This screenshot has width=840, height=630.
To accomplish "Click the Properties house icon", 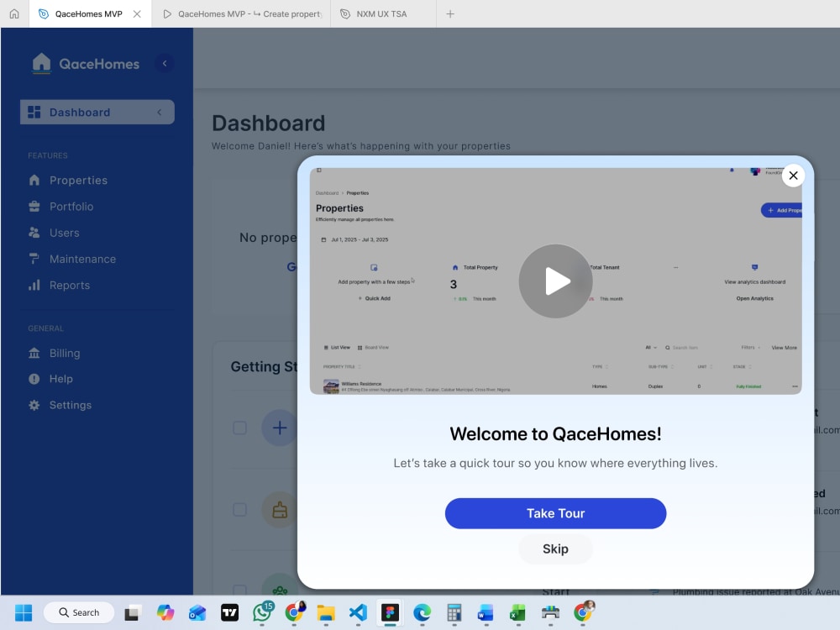I will (34, 180).
